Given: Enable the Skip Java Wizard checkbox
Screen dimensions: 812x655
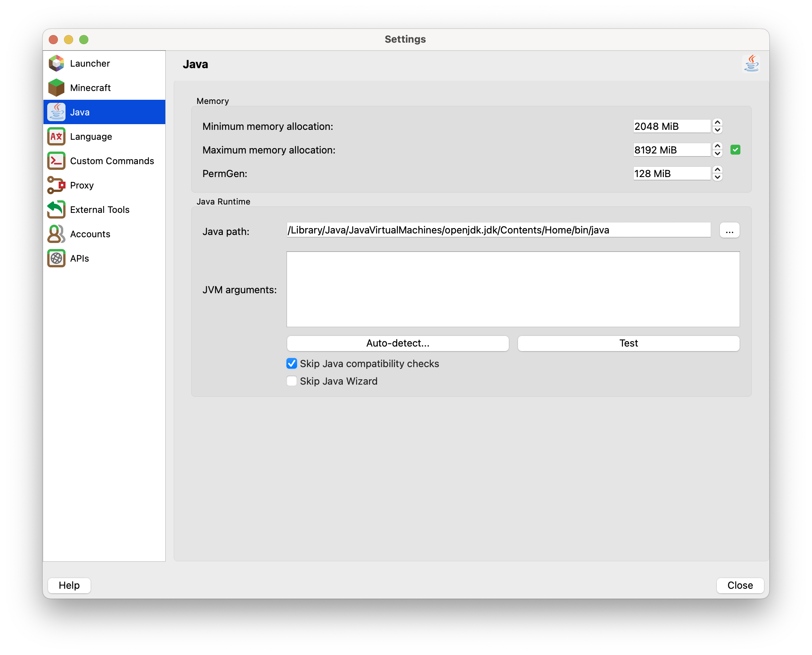Looking at the screenshot, I should [x=292, y=381].
